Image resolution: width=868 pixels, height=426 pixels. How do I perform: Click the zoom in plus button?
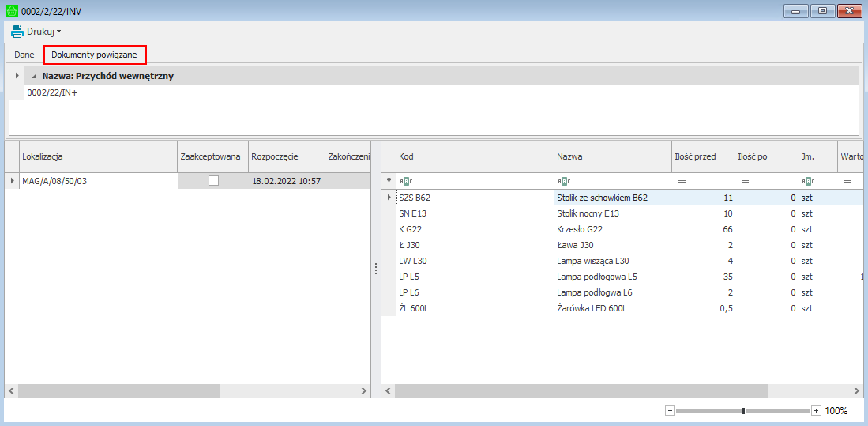pos(816,411)
